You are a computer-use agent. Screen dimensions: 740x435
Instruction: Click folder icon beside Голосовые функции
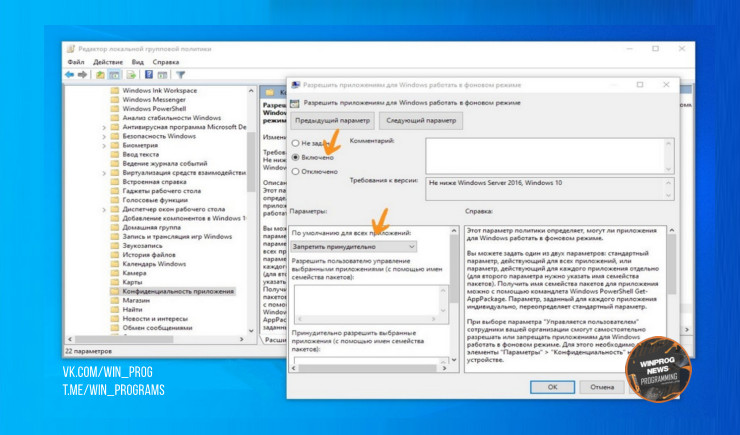(x=115, y=200)
